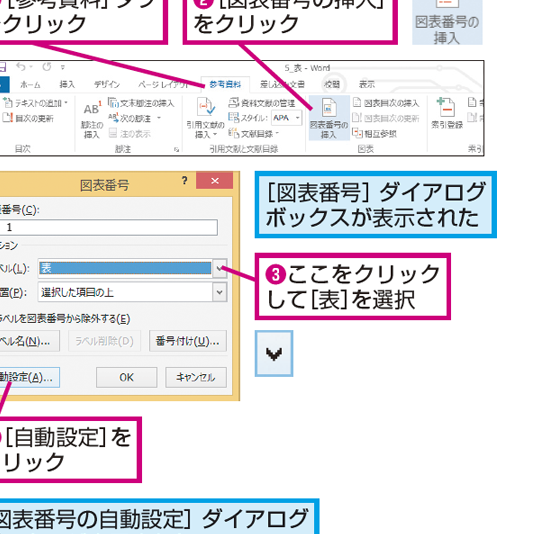The height and width of the screenshot is (534, 540).
Task: Click the 脚注の挿入 AB button
Action: click(x=92, y=119)
